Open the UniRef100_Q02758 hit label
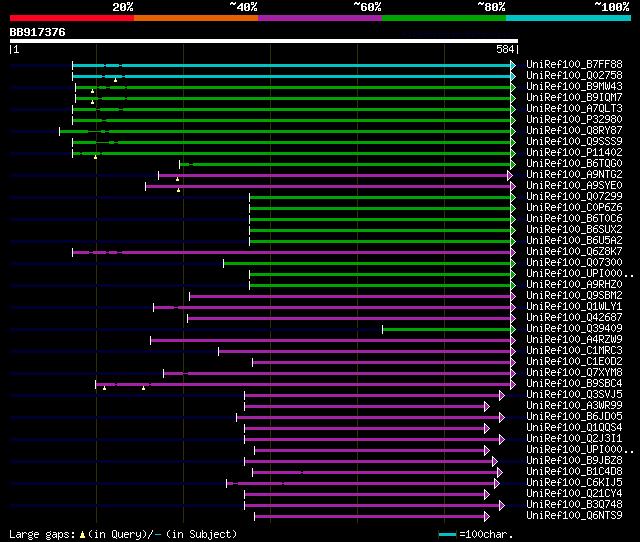This screenshot has height=542, width=640. coord(574,76)
